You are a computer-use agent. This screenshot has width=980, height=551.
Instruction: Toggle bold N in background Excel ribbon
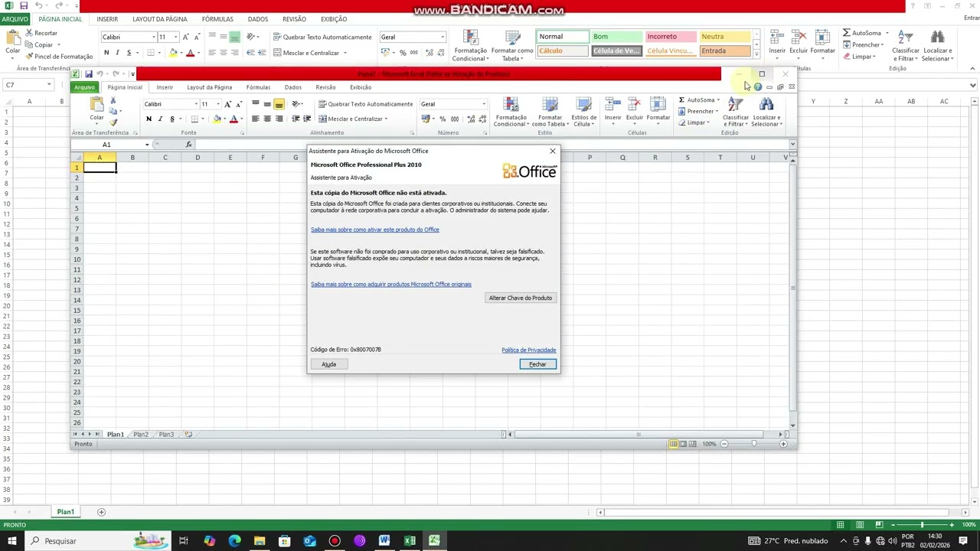coord(106,53)
